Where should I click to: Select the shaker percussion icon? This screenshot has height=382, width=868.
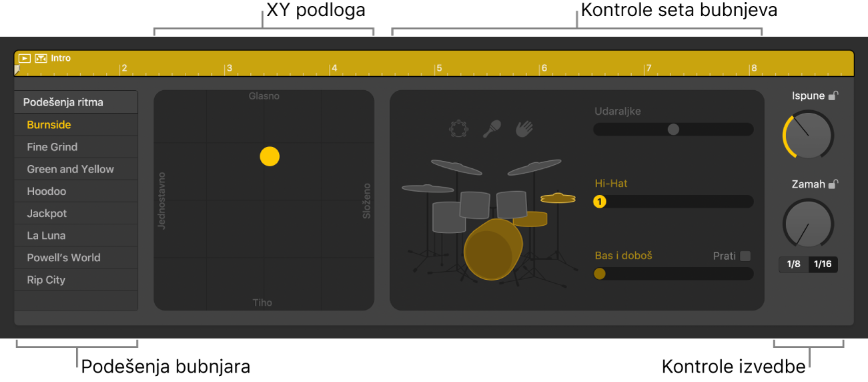pyautogui.click(x=492, y=128)
